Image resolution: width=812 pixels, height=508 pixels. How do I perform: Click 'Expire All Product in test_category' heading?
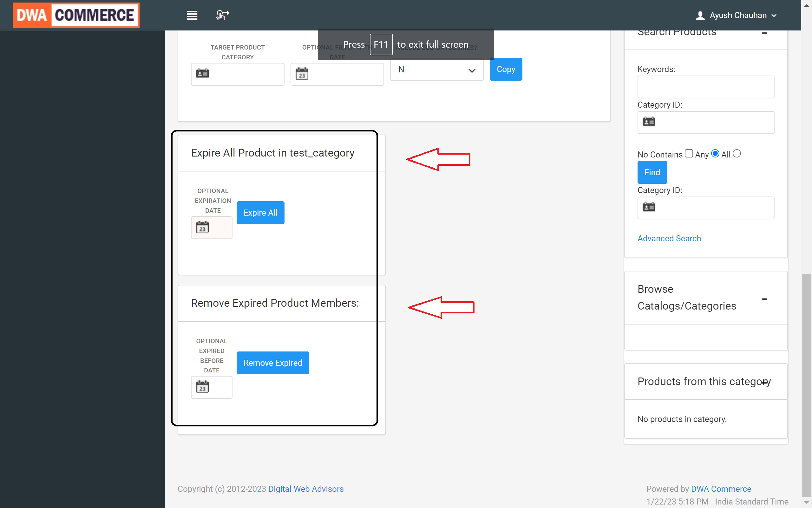click(272, 153)
